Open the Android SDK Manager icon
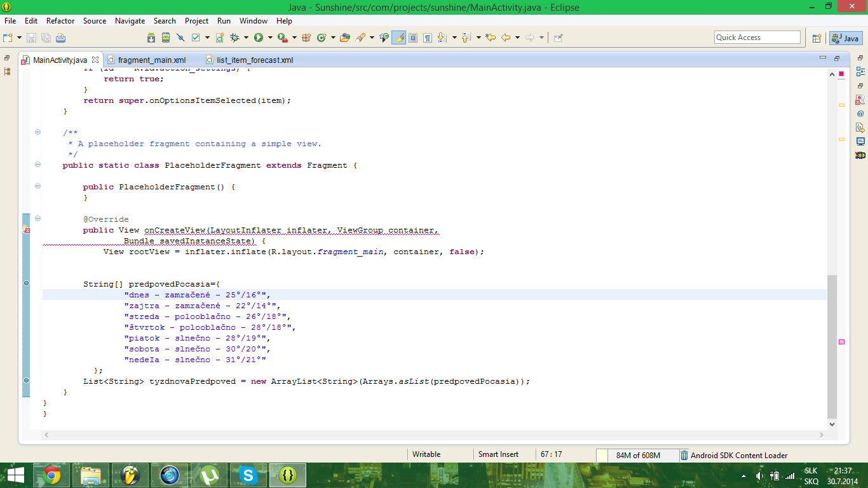Viewport: 868px width, 488px height. click(x=151, y=37)
